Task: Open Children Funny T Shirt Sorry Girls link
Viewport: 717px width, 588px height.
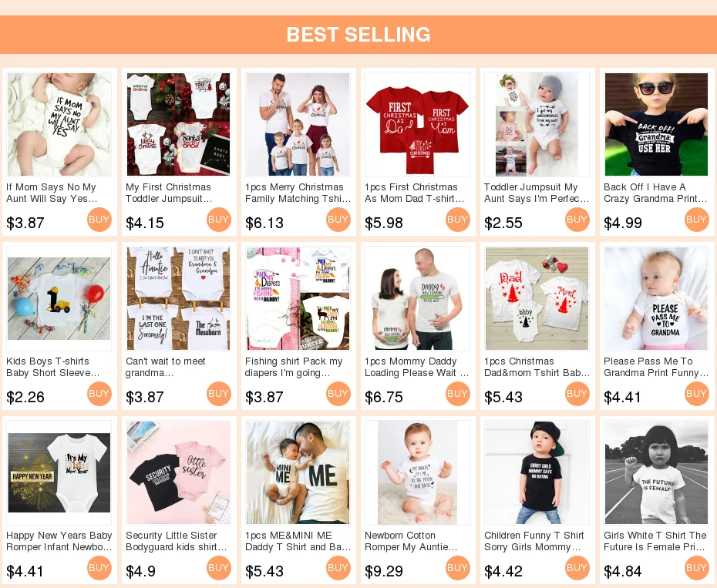Action: click(534, 541)
